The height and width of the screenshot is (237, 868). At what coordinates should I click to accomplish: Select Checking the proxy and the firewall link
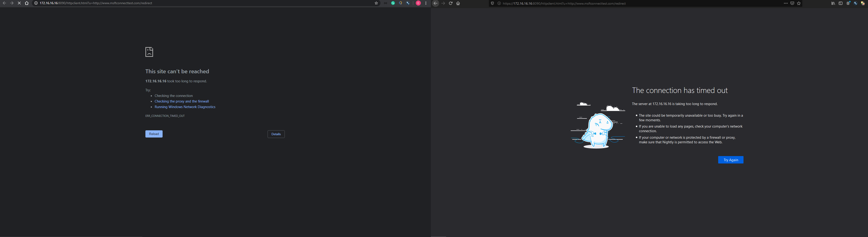pyautogui.click(x=182, y=101)
